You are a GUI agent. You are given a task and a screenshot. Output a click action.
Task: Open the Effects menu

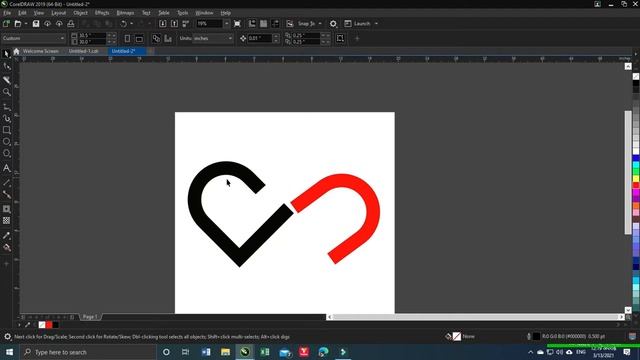pos(102,13)
